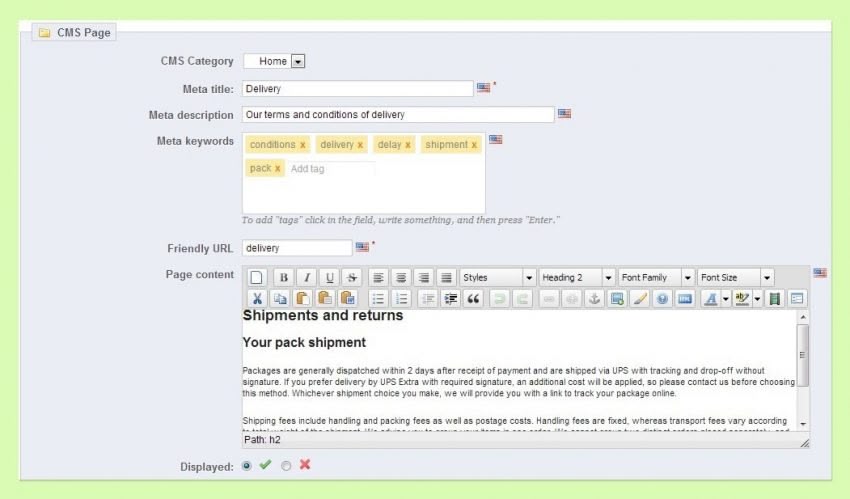
Task: Cut selection with scissors icon
Action: point(257,299)
